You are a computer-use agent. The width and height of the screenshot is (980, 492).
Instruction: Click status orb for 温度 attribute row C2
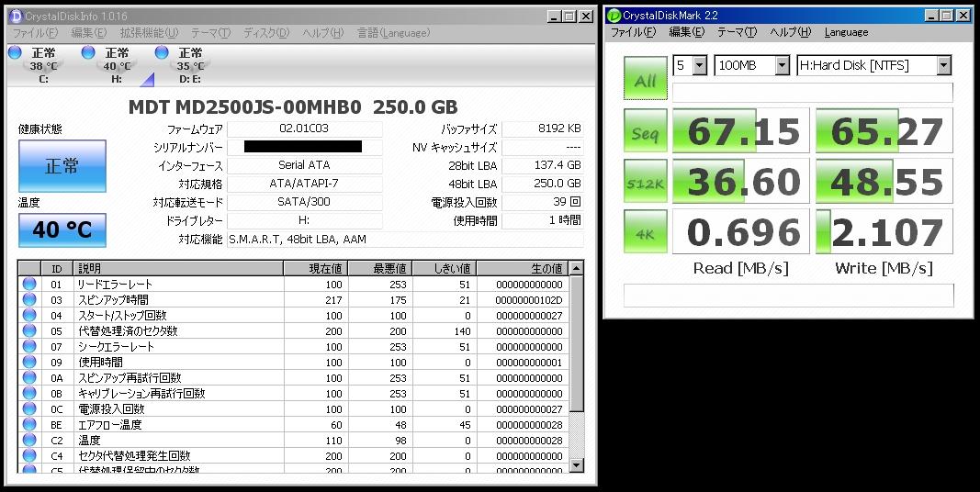pyautogui.click(x=29, y=441)
